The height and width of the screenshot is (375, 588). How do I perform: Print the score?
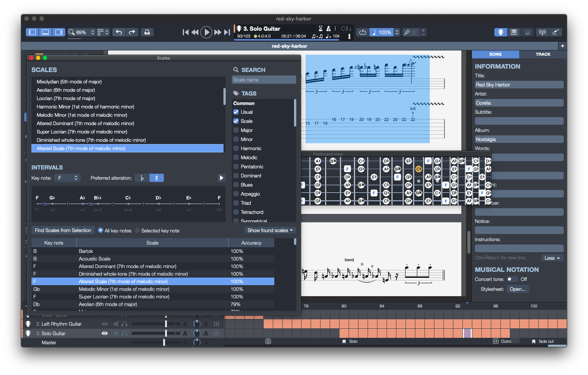(x=147, y=32)
